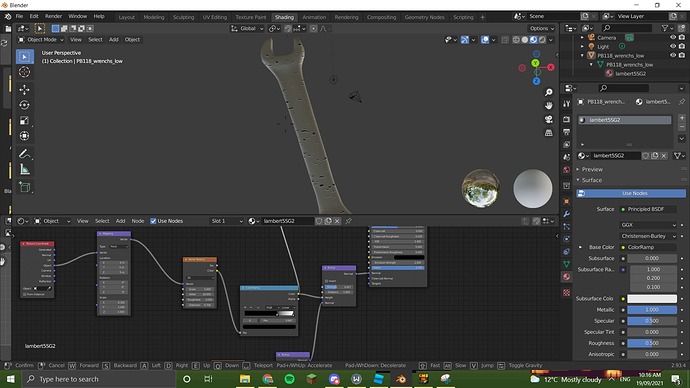Adjust the Roughness slider

pos(652,343)
